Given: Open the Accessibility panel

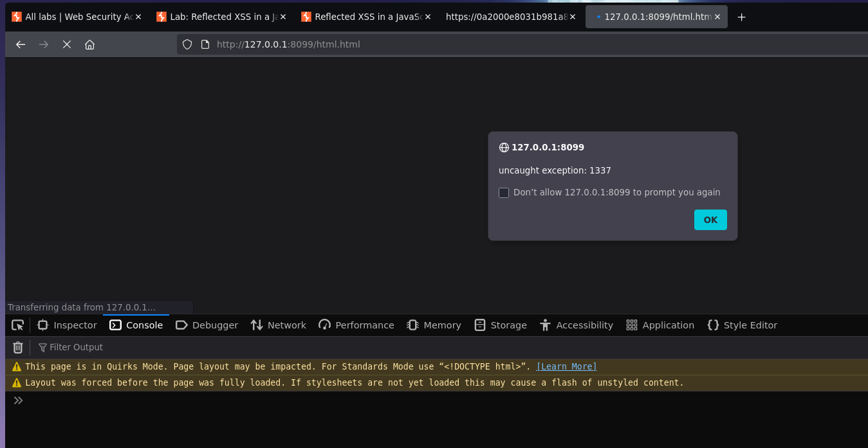Looking at the screenshot, I should pyautogui.click(x=576, y=325).
